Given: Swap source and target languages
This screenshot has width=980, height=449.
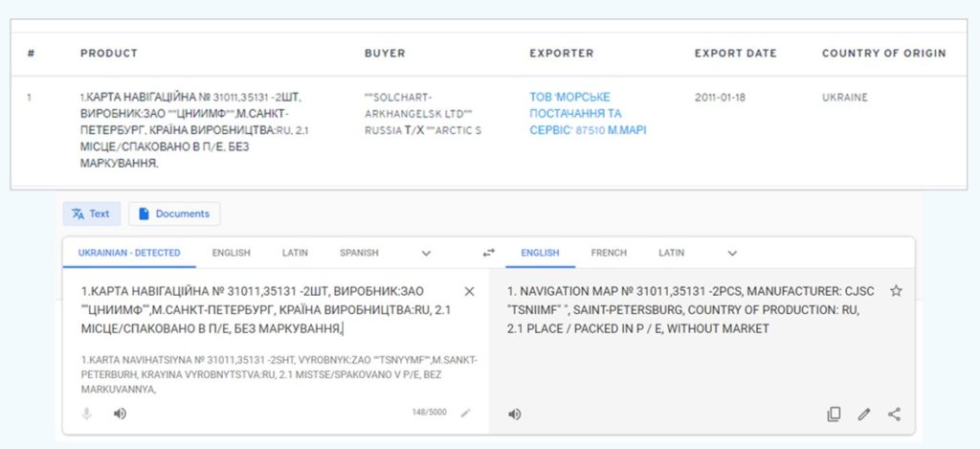Looking at the screenshot, I should click(x=489, y=253).
